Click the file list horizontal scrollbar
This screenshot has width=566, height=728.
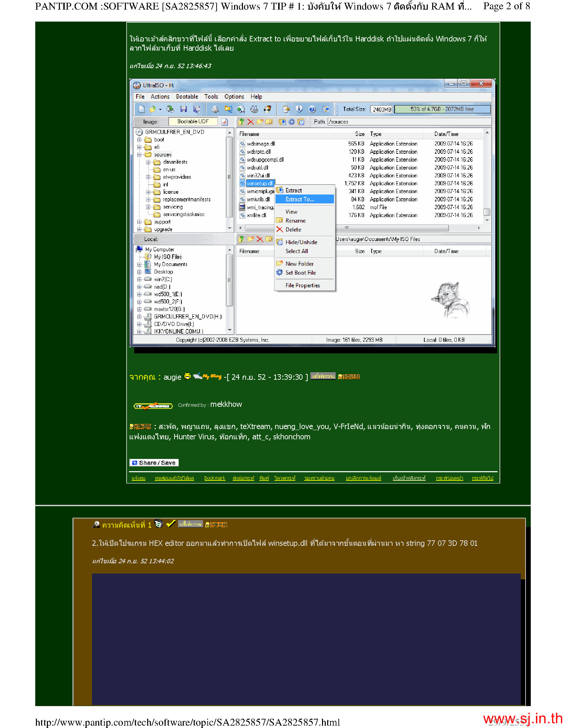347,228
